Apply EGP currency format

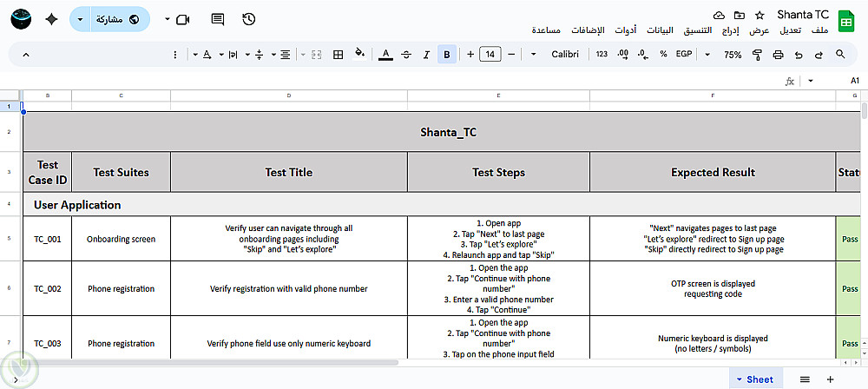pyautogui.click(x=684, y=55)
